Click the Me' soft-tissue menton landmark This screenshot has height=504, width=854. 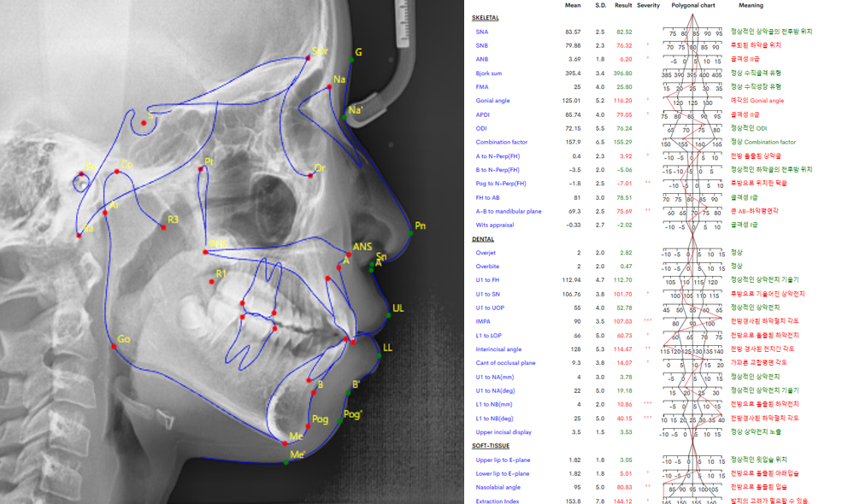(286, 462)
